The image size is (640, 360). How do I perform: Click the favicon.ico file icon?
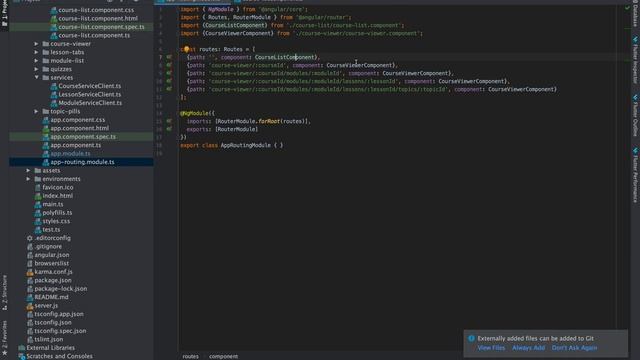click(x=38, y=187)
